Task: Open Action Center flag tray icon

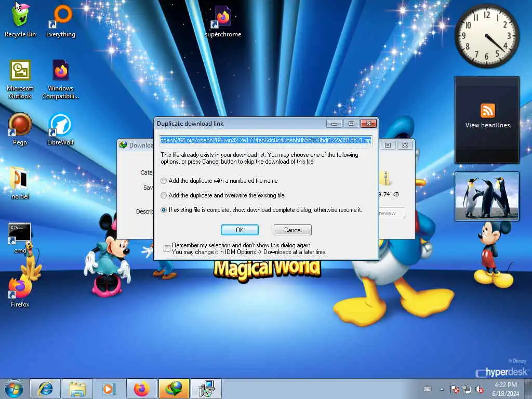Action: 455,389
